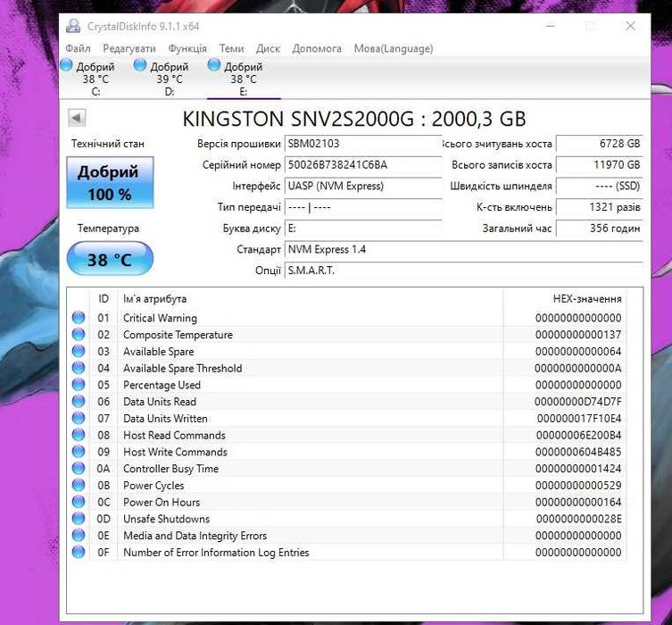Screen dimensions: 672x625
Task: Select the Unsafe Shutdowns hex value 000000000028E
Action: pyautogui.click(x=578, y=518)
